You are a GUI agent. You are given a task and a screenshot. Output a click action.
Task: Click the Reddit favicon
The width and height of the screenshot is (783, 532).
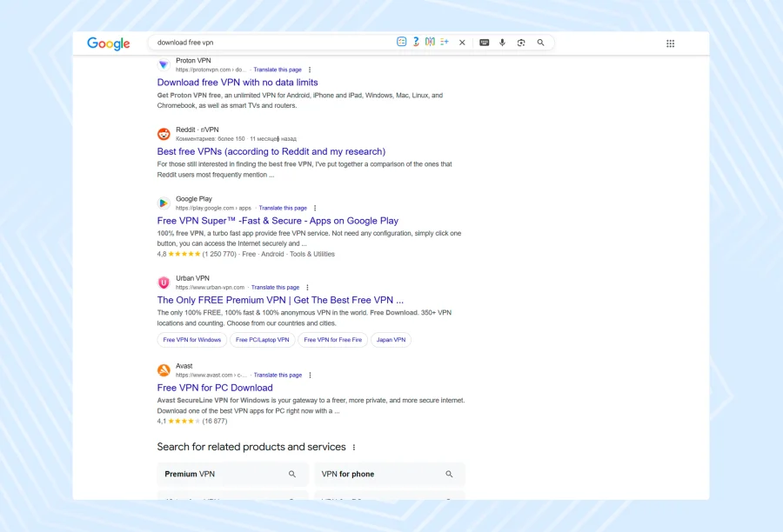pyautogui.click(x=164, y=134)
